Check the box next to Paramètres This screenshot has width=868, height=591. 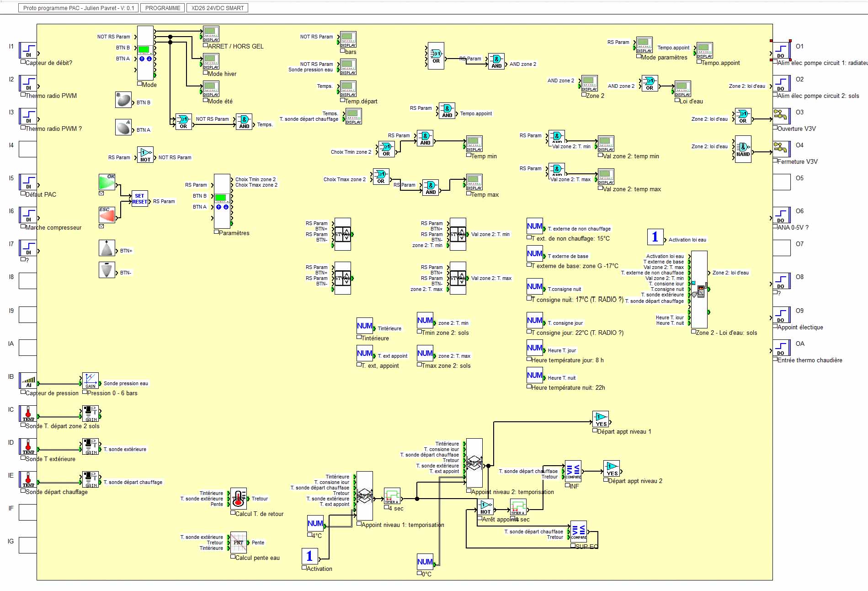point(217,232)
